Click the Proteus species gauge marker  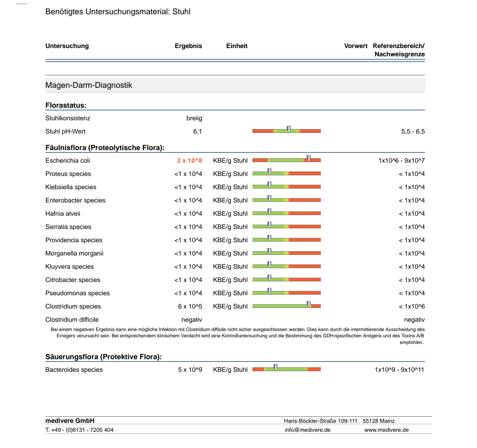[269, 172]
